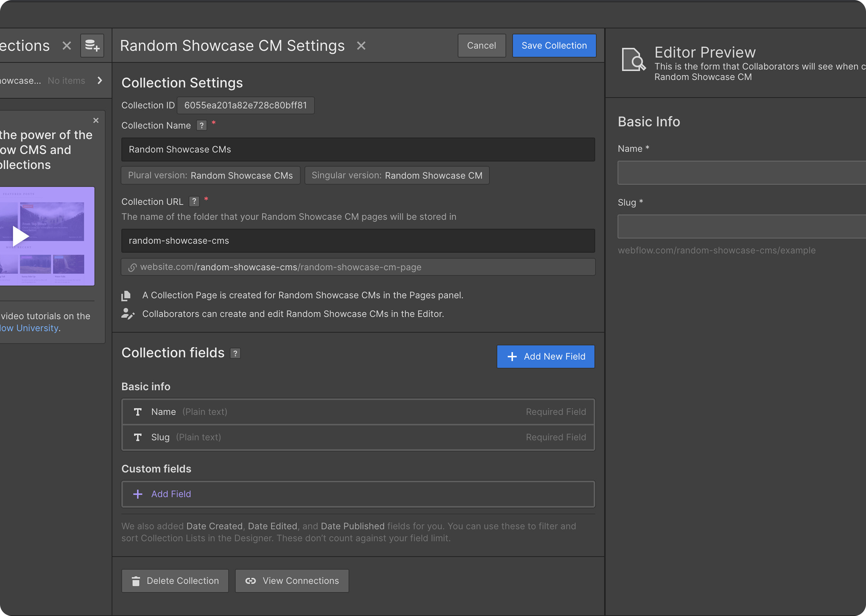Click the Singular version label box
The image size is (866, 616).
coord(397,175)
